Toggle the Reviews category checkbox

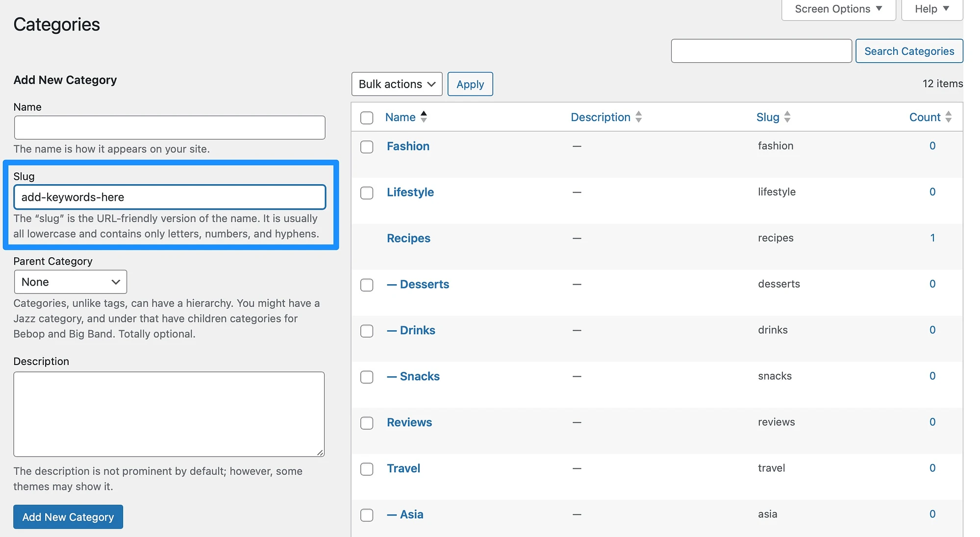367,422
